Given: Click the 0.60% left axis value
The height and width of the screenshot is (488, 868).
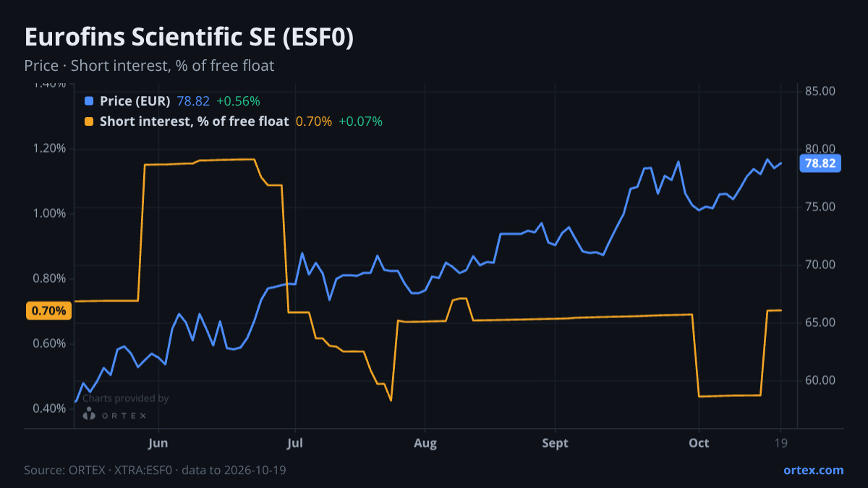Looking at the screenshot, I should click(50, 343).
